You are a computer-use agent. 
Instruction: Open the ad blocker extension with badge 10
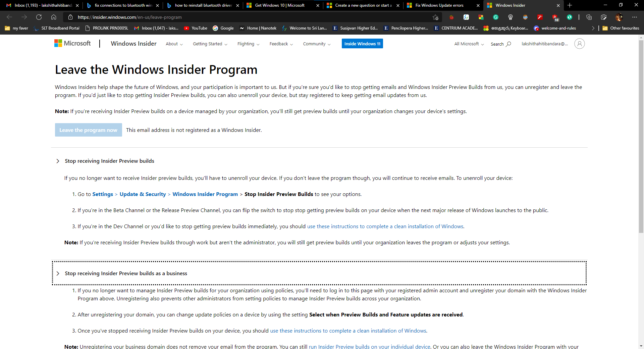[555, 17]
